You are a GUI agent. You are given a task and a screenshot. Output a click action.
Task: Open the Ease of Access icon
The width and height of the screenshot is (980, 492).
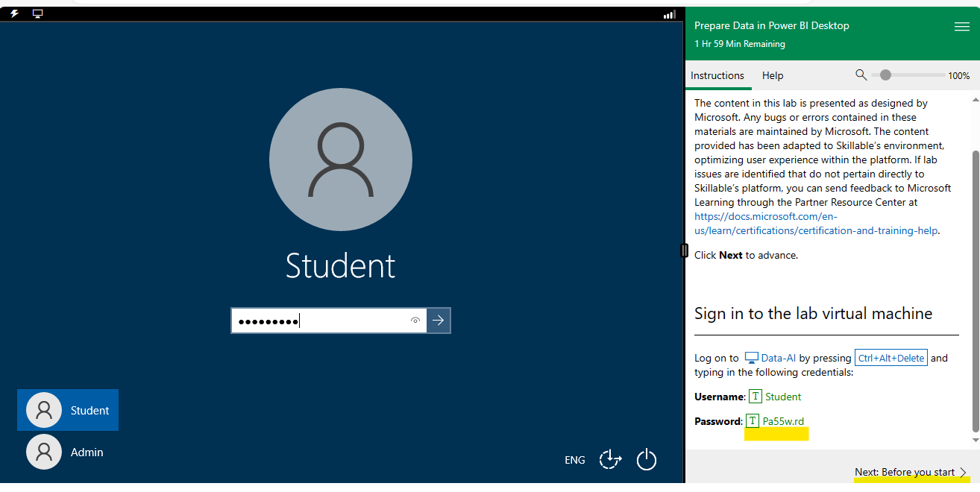pos(610,459)
